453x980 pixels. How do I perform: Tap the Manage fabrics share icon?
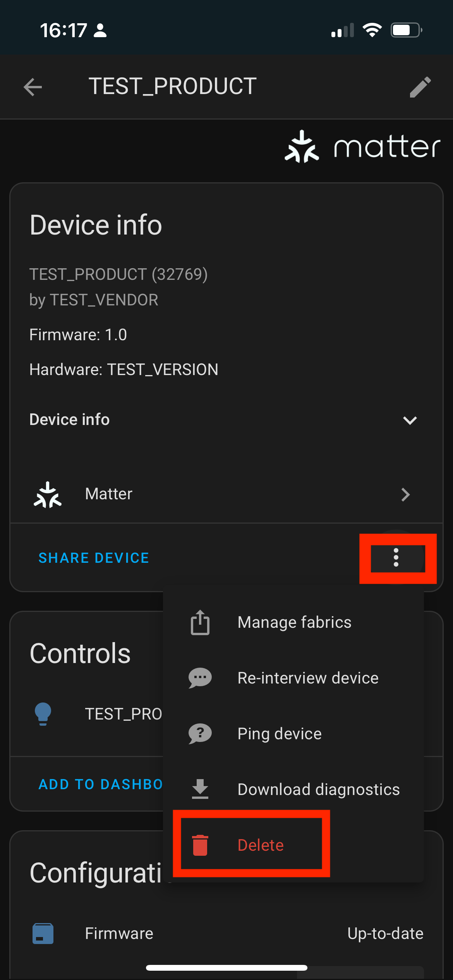(200, 622)
